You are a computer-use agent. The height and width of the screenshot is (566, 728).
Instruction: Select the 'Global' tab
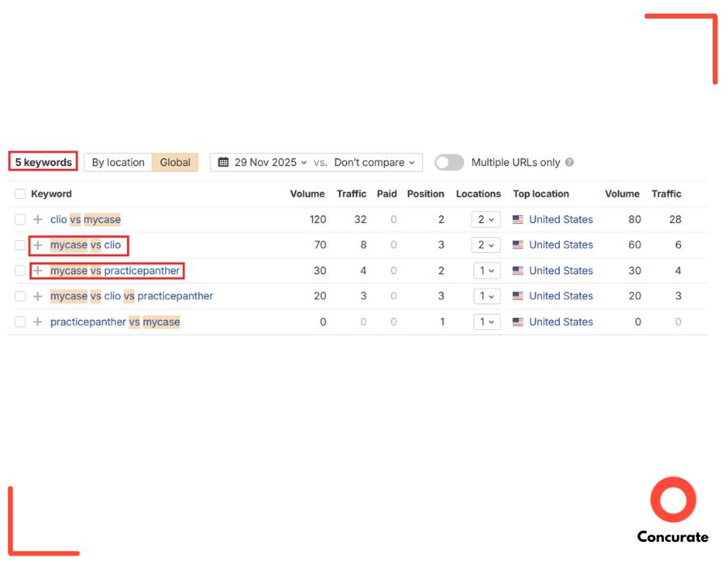(175, 162)
